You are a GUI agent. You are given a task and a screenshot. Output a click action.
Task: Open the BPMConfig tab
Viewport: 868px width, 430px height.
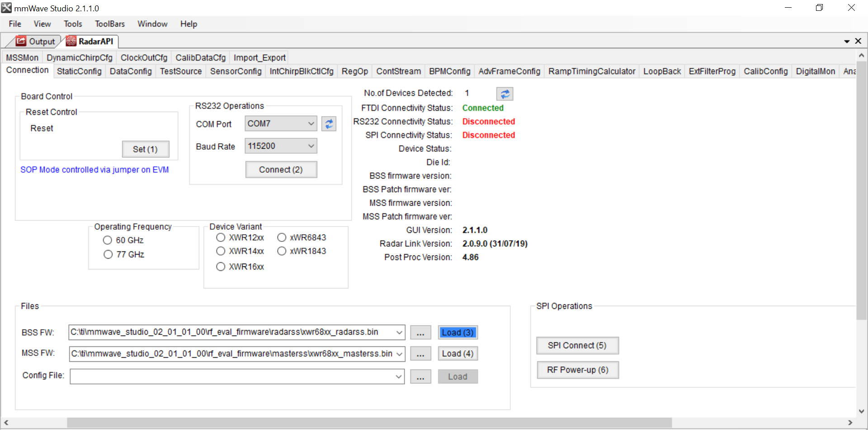click(x=450, y=71)
